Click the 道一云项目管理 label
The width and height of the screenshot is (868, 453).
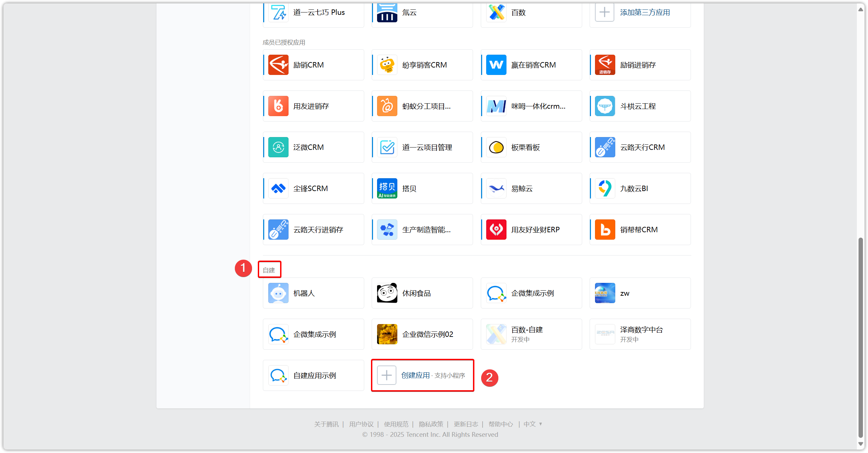[x=427, y=147]
